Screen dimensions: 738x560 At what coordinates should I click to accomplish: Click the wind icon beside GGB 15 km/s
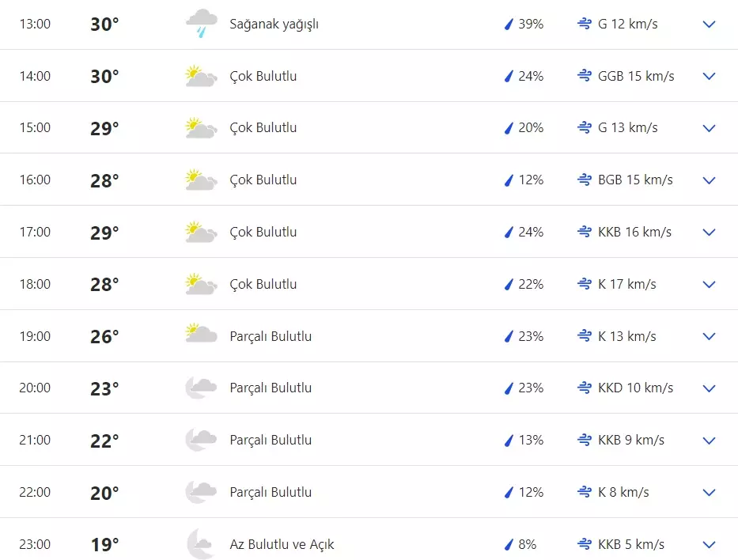[585, 76]
